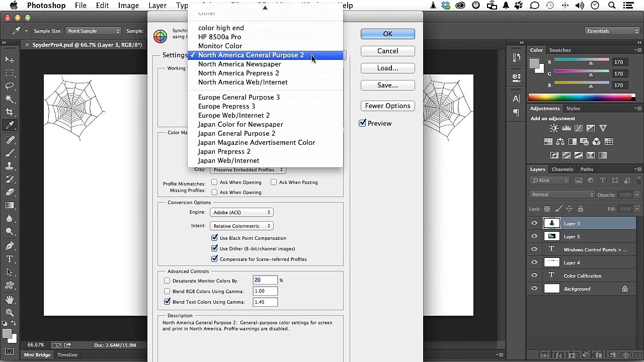
Task: Select the Zoom tool
Action: (x=10, y=312)
